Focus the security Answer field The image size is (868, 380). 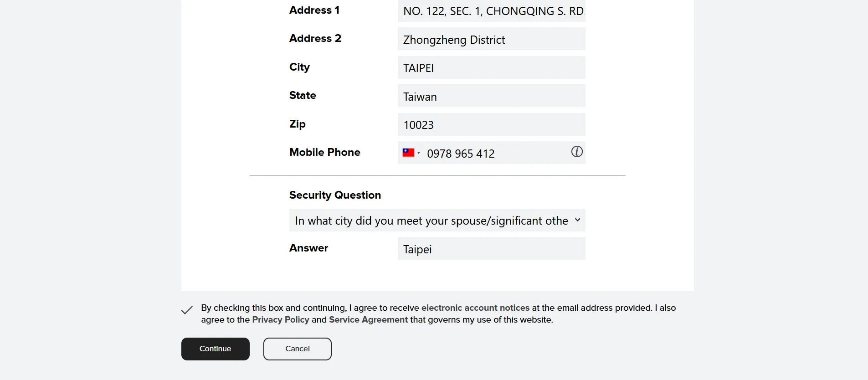(x=491, y=249)
